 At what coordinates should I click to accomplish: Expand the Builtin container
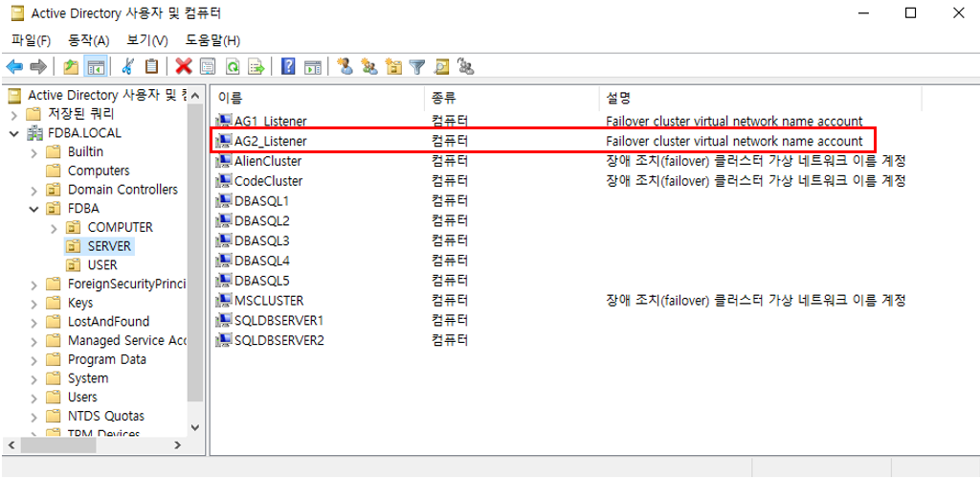click(34, 152)
